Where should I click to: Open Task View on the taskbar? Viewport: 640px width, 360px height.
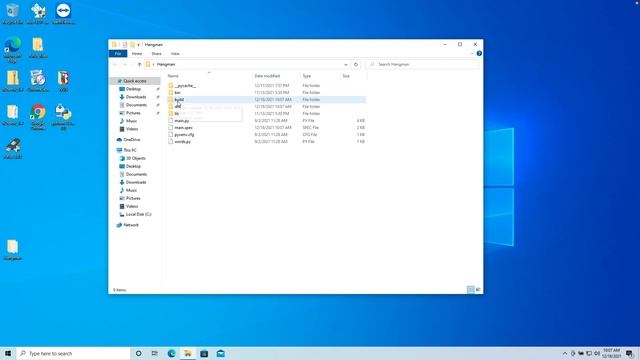coord(155,353)
